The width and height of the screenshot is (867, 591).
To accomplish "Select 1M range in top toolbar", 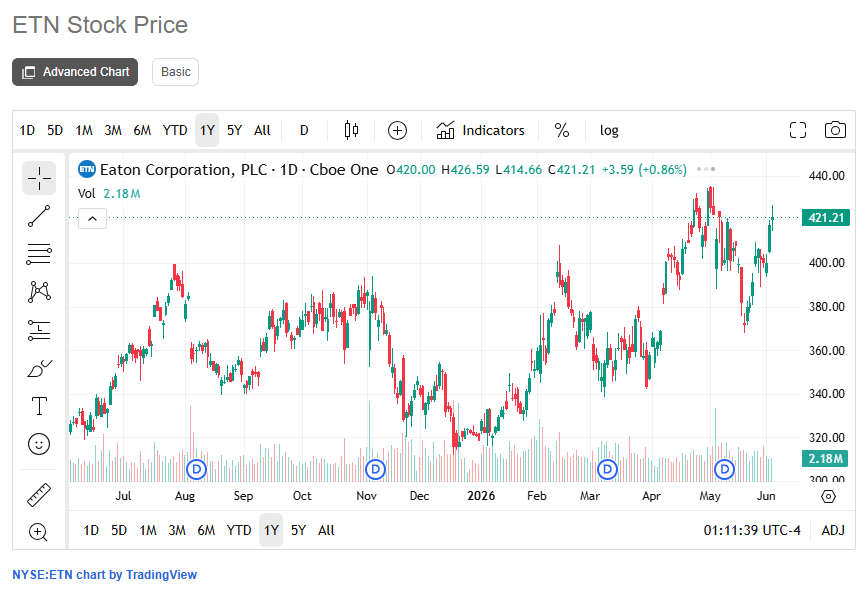I will click(x=84, y=130).
